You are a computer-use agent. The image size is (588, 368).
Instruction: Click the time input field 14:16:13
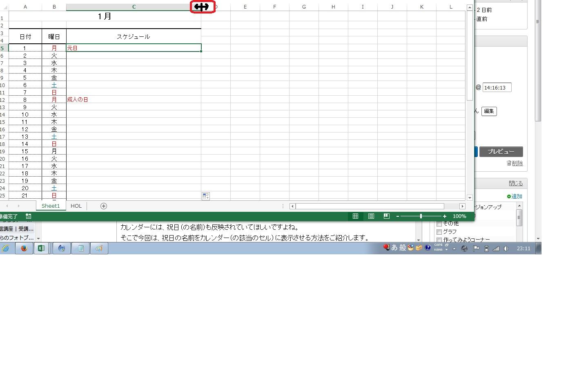497,88
